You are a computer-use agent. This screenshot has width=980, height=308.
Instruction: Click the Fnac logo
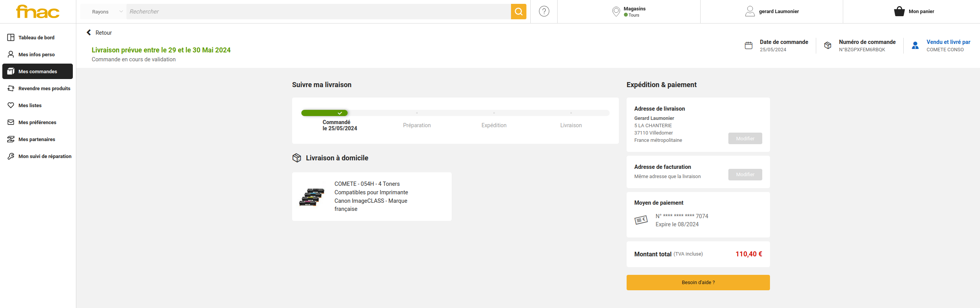pyautogui.click(x=38, y=12)
